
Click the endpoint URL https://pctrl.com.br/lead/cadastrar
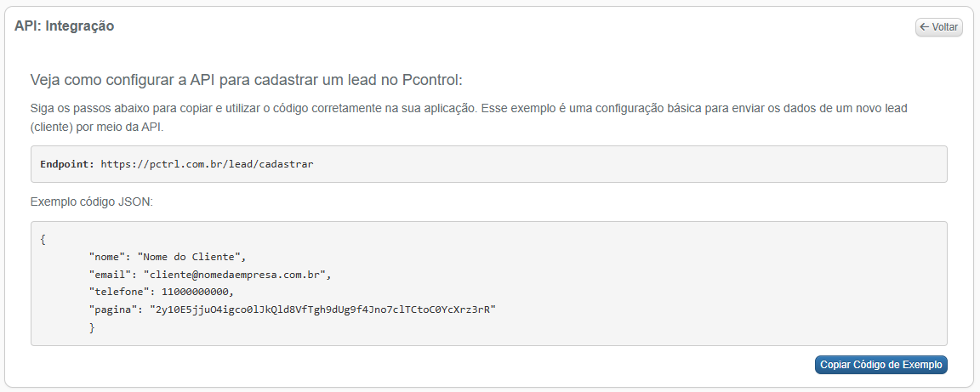pyautogui.click(x=207, y=164)
